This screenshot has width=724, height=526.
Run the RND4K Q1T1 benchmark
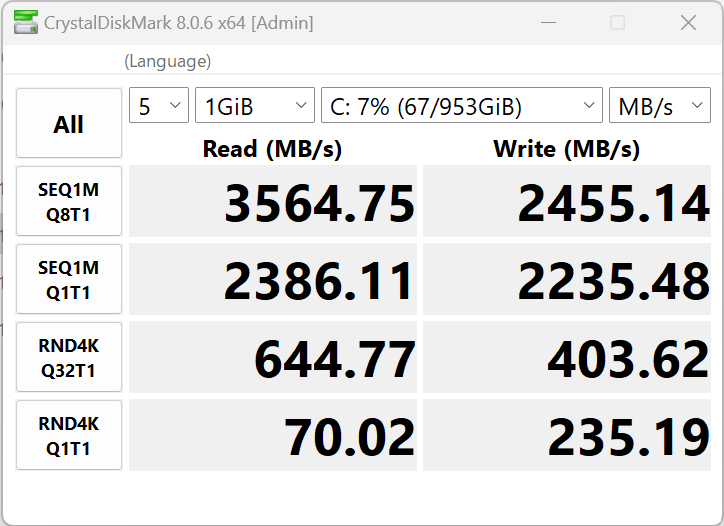[69, 435]
